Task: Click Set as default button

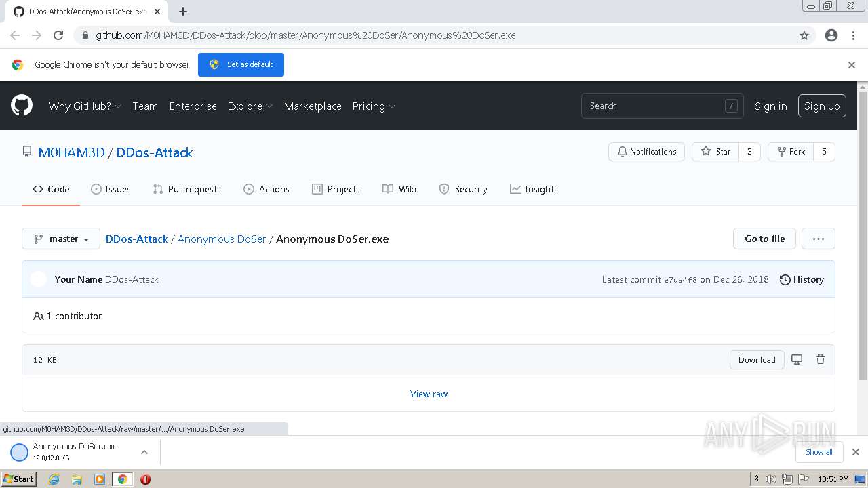Action: pyautogui.click(x=241, y=64)
